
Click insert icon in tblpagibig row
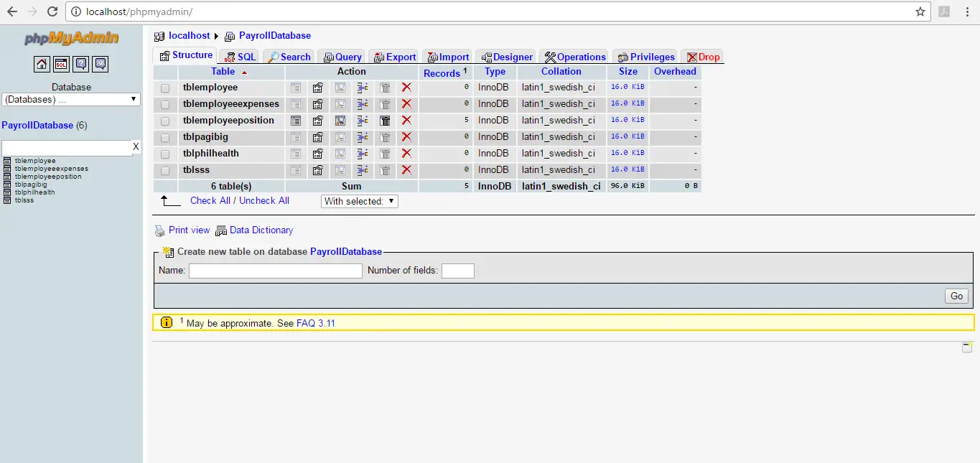pos(363,137)
